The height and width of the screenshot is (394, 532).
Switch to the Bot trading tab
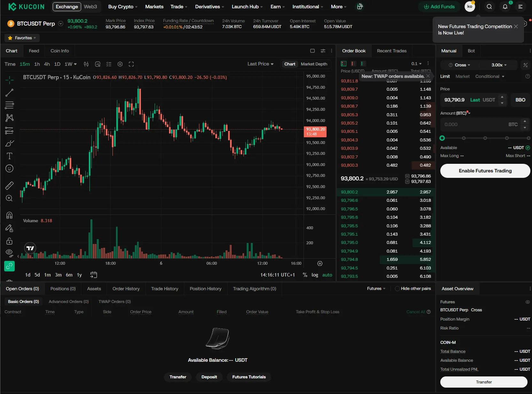click(471, 51)
